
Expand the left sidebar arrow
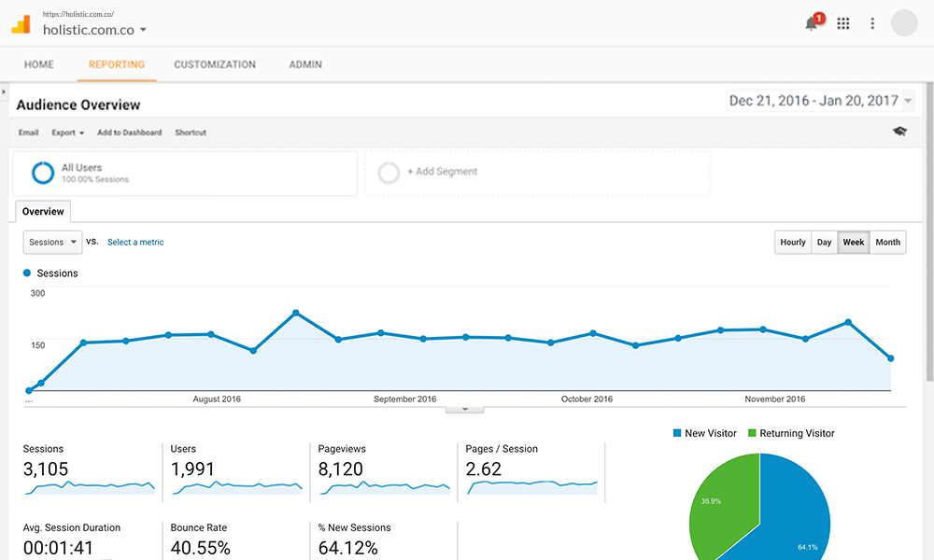(4, 91)
